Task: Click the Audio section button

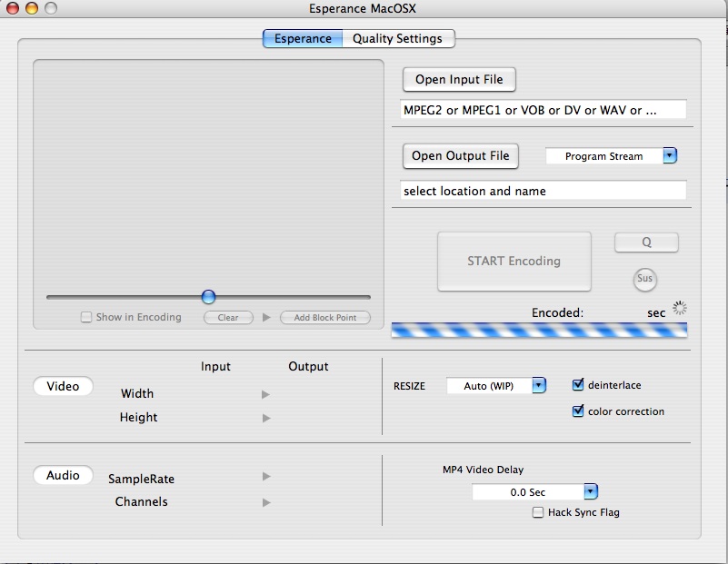Action: pyautogui.click(x=63, y=475)
